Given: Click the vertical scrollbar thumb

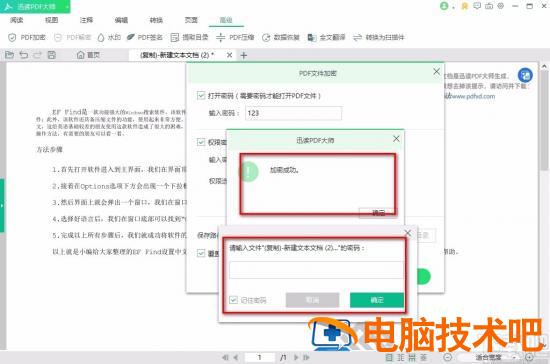Looking at the screenshot, I should click(544, 119).
